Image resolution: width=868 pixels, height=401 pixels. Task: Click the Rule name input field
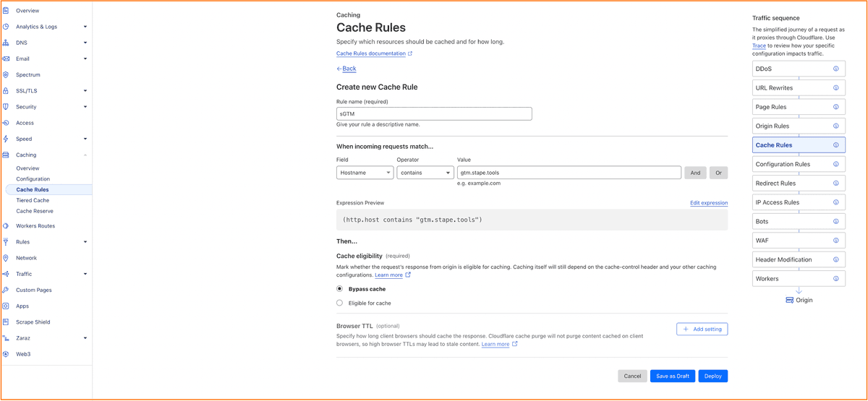pyautogui.click(x=434, y=114)
